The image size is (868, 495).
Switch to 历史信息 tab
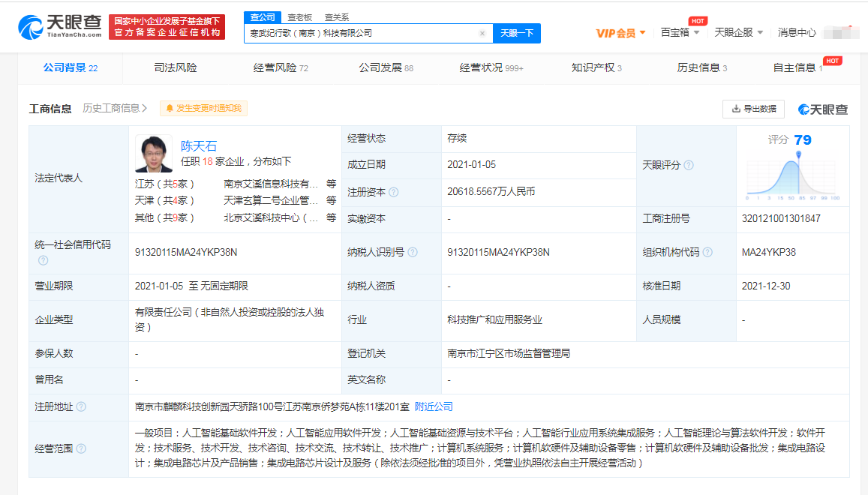click(x=701, y=67)
